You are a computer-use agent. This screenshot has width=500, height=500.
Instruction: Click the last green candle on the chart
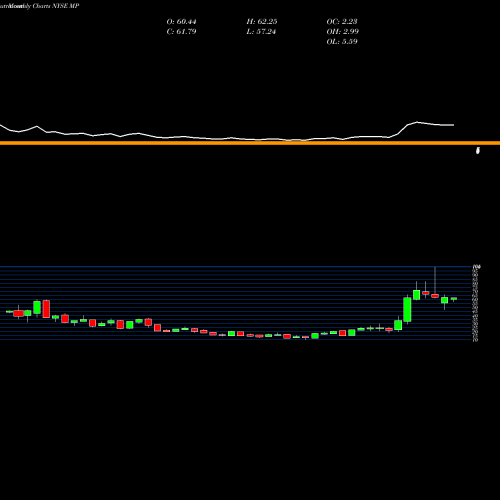[x=454, y=299]
